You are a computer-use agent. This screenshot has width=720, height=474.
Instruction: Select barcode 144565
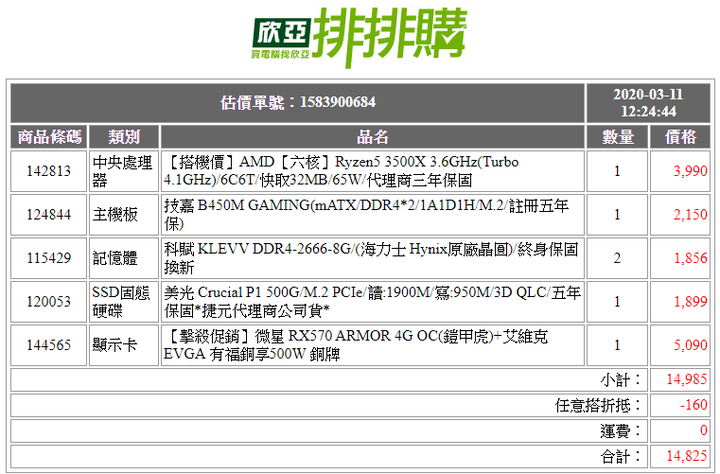pos(49,345)
